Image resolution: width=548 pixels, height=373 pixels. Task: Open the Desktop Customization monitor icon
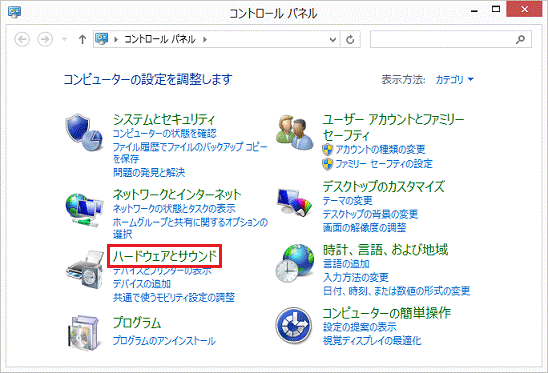[x=295, y=203]
